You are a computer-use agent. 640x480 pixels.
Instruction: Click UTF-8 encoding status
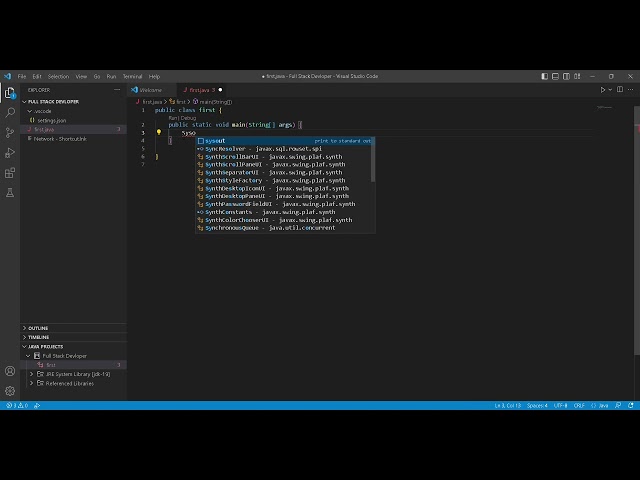pos(560,406)
